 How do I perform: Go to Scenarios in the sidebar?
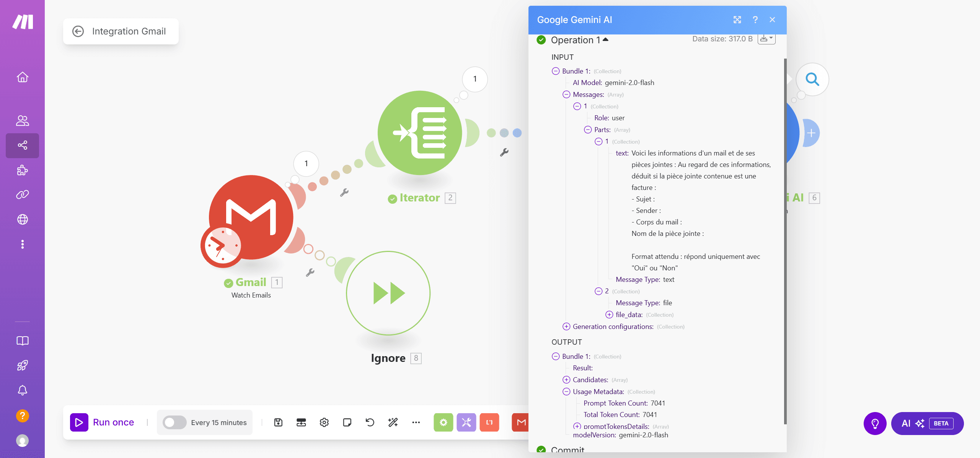click(x=23, y=146)
